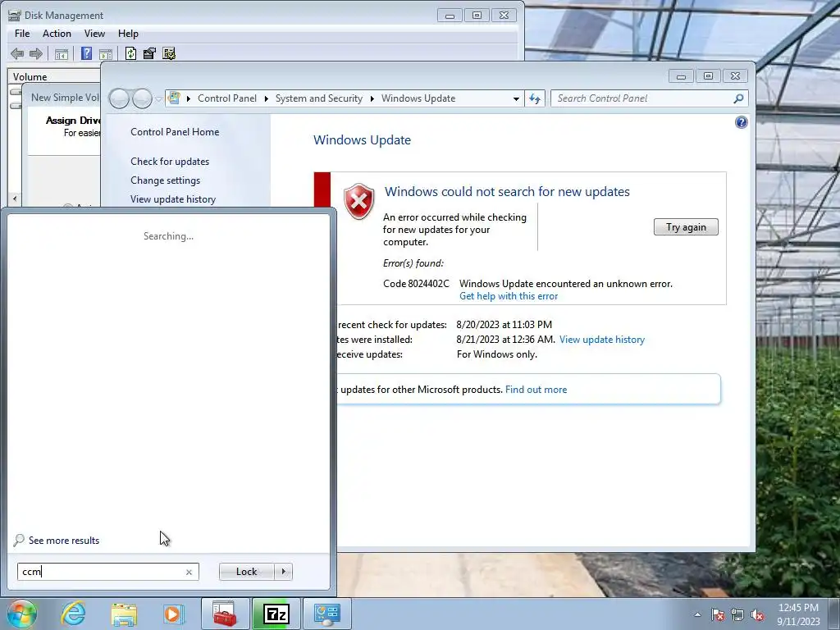Click the muted volume icon in system tray
Screen dimensions: 840x630
[757, 615]
